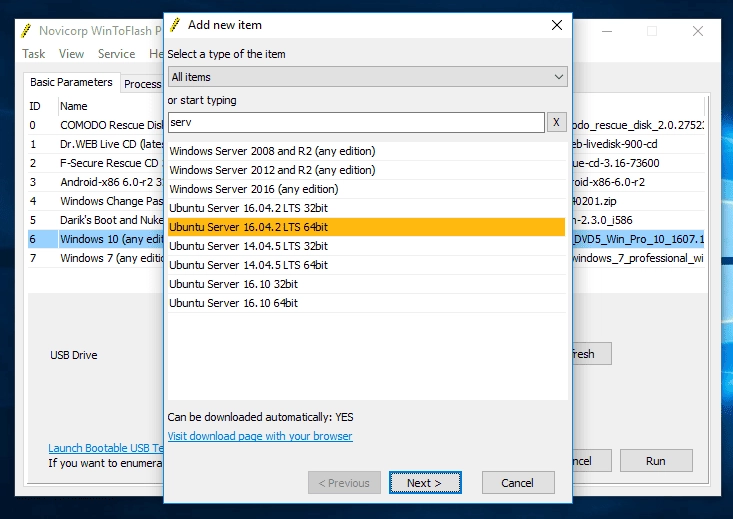This screenshot has width=733, height=519.
Task: Click the disabled < Previous button
Action: pos(344,483)
